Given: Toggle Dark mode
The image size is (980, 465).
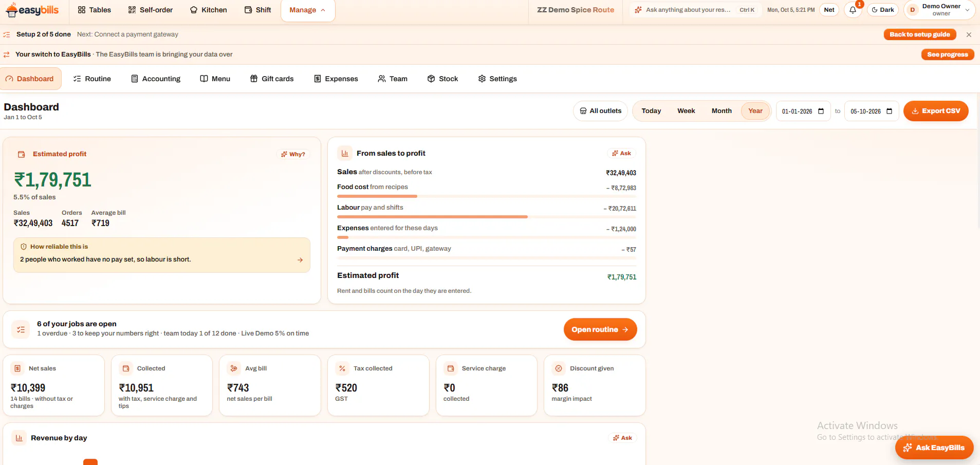Looking at the screenshot, I should pos(883,10).
